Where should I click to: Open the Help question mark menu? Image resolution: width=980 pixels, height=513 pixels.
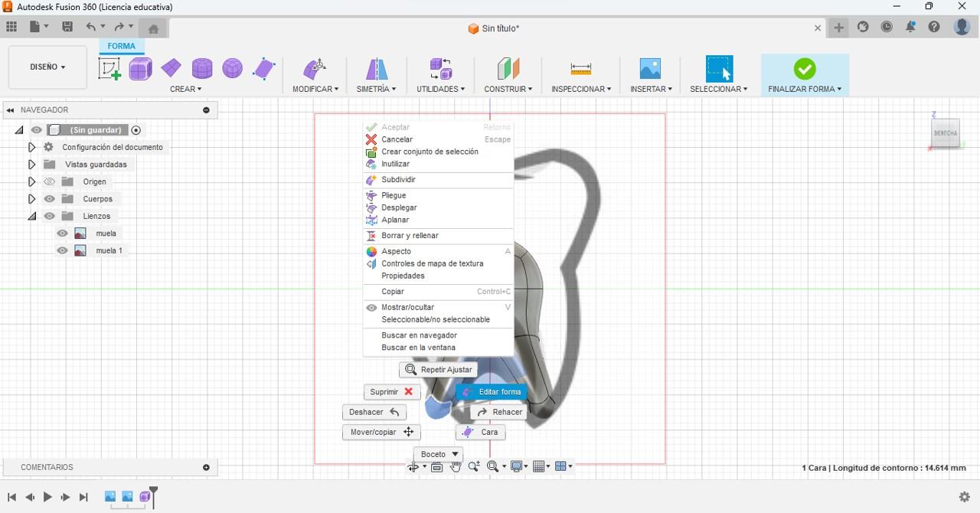(934, 27)
